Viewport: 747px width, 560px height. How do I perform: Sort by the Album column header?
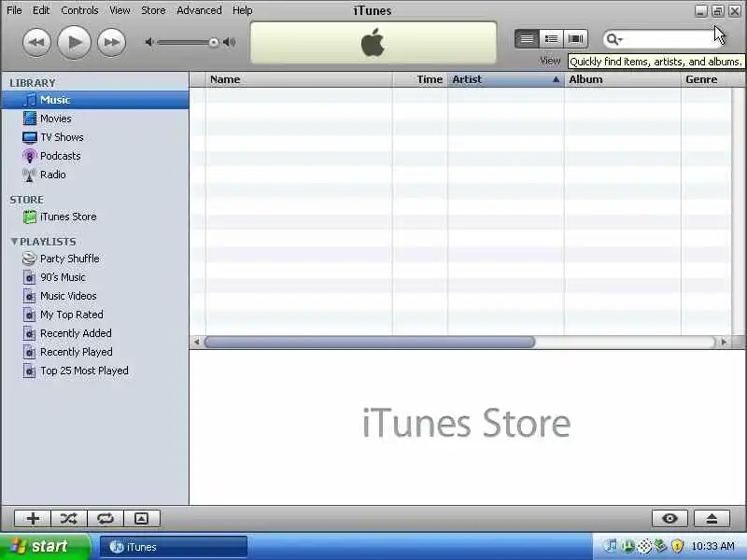(x=623, y=79)
